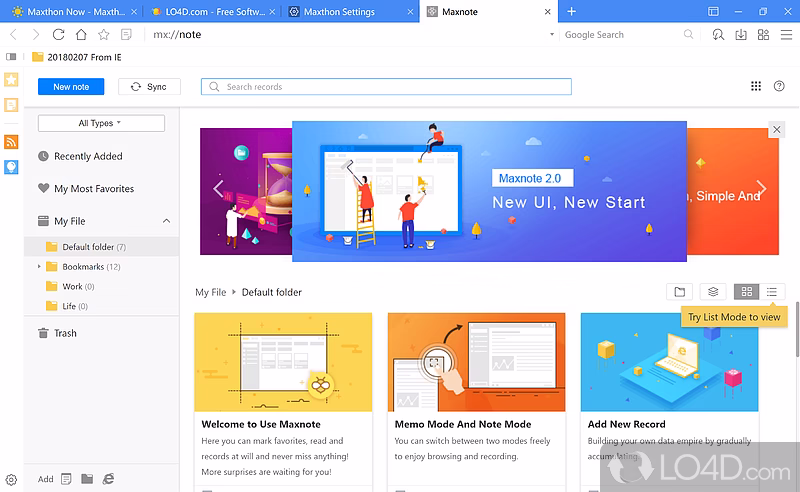800x492 pixels.
Task: Open the address bar history dropdown arrow
Action: click(552, 35)
